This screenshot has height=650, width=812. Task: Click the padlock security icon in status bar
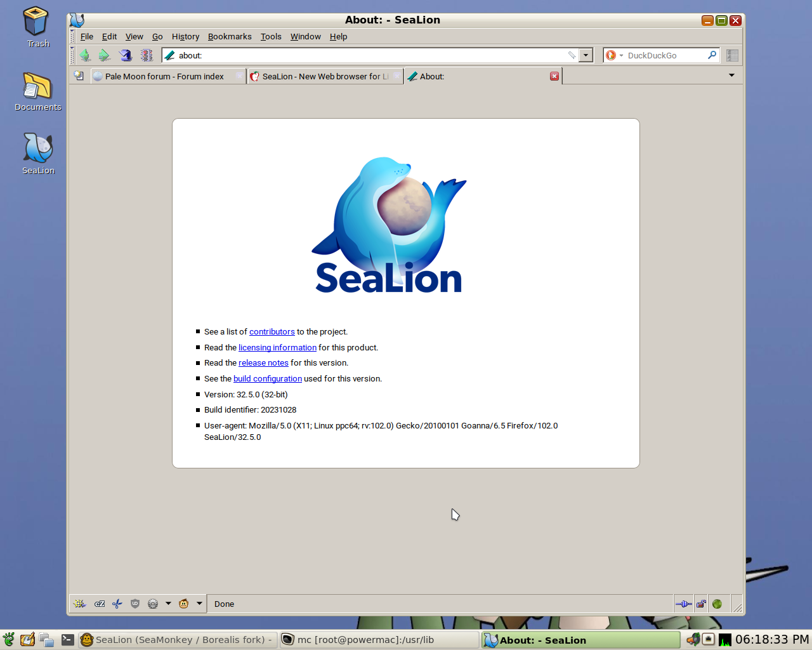pos(701,604)
